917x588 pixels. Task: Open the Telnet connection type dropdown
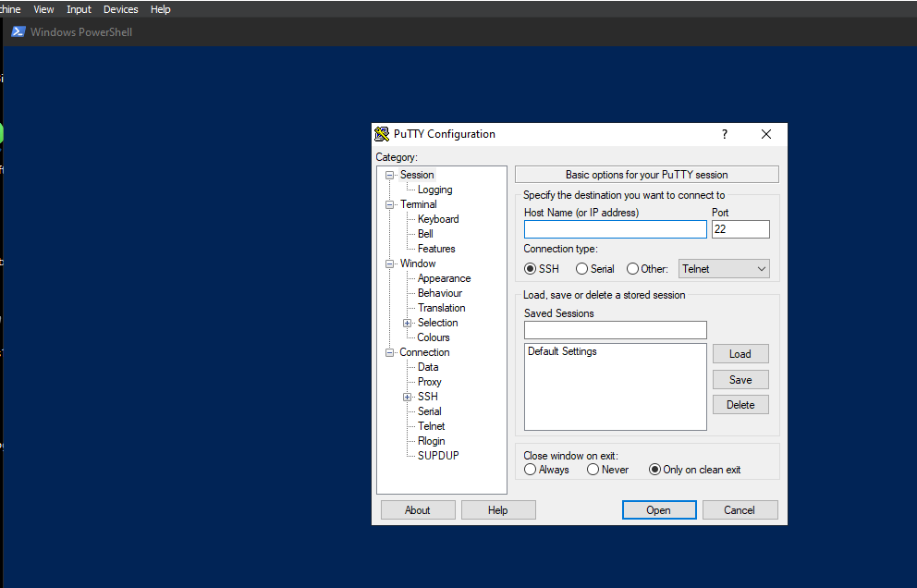coord(724,268)
